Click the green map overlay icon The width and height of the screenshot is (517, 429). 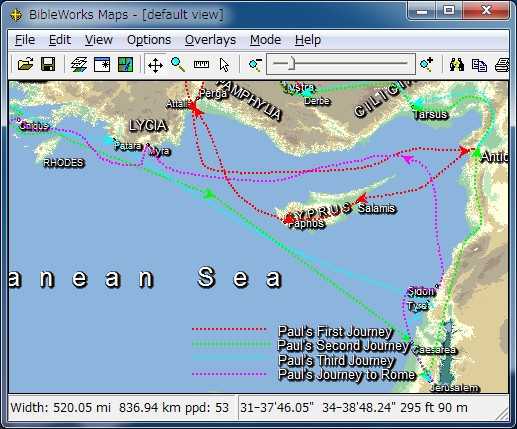pos(125,64)
